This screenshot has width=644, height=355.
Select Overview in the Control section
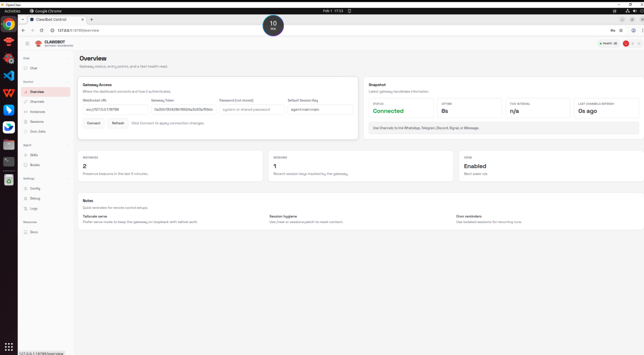tap(45, 92)
